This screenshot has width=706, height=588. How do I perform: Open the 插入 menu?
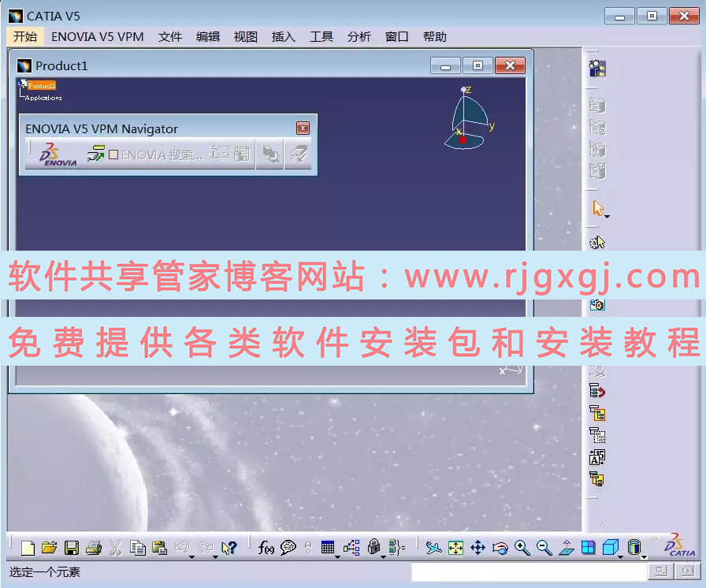pos(283,36)
